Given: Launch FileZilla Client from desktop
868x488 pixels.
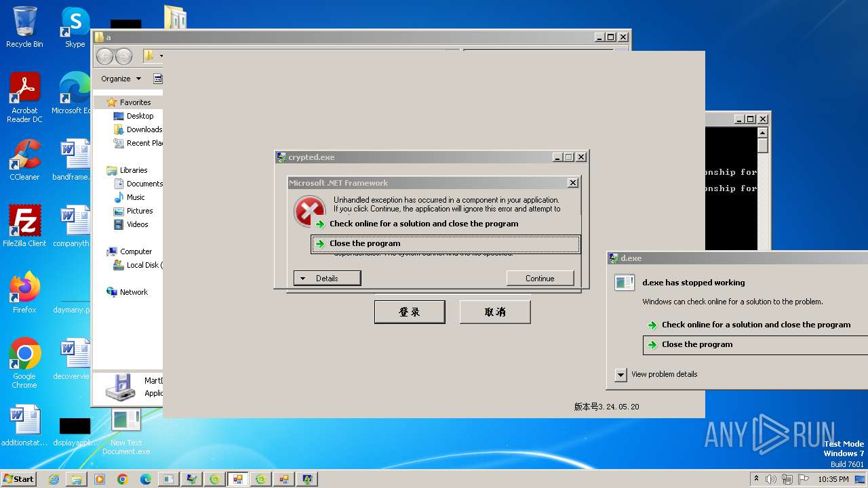Looking at the screenshot, I should point(24,226).
